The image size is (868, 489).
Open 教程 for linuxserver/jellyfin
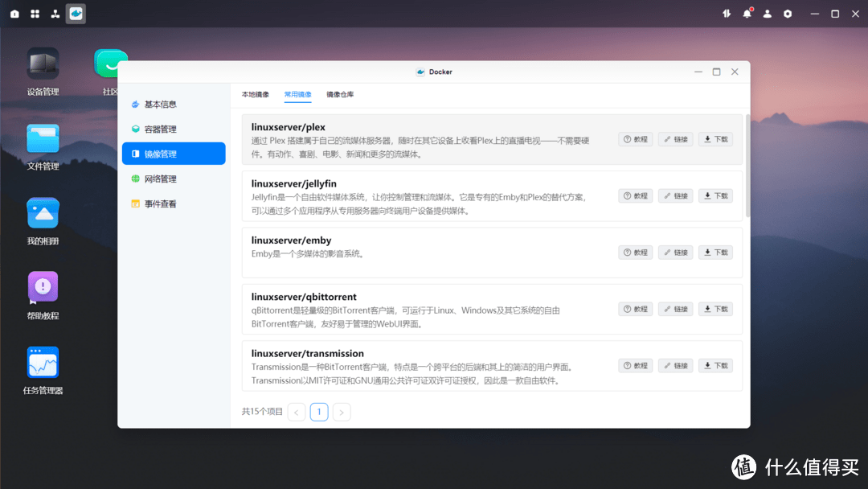[x=636, y=196]
